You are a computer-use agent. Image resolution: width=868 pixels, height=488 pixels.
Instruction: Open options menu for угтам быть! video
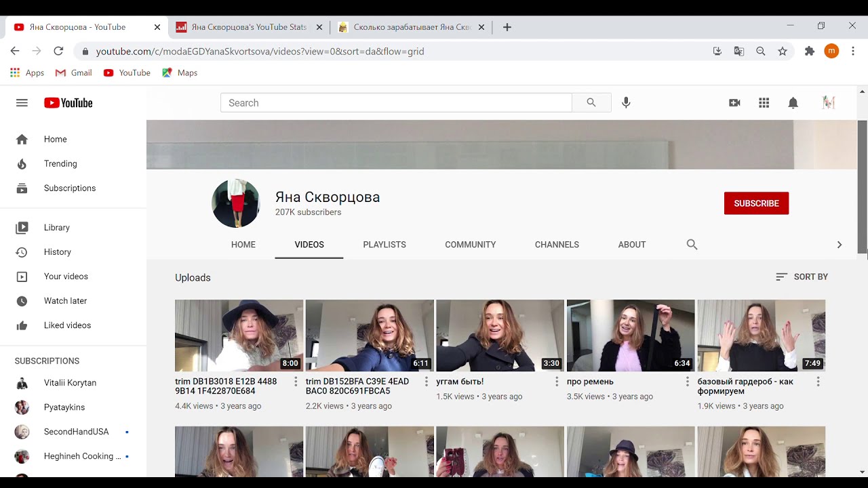click(557, 382)
